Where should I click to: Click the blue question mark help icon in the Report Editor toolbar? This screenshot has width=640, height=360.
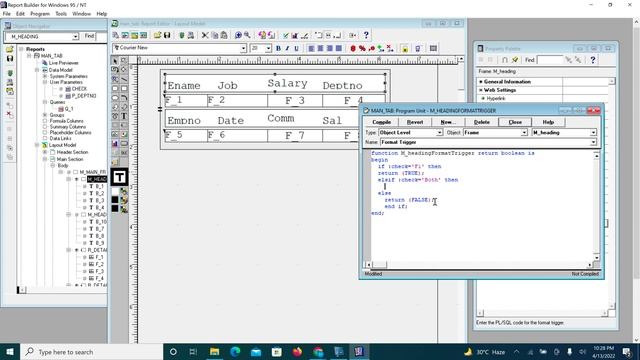tap(366, 36)
